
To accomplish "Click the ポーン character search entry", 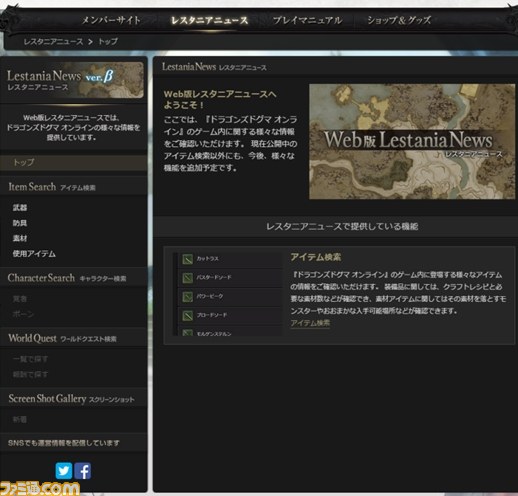I will click(x=23, y=314).
